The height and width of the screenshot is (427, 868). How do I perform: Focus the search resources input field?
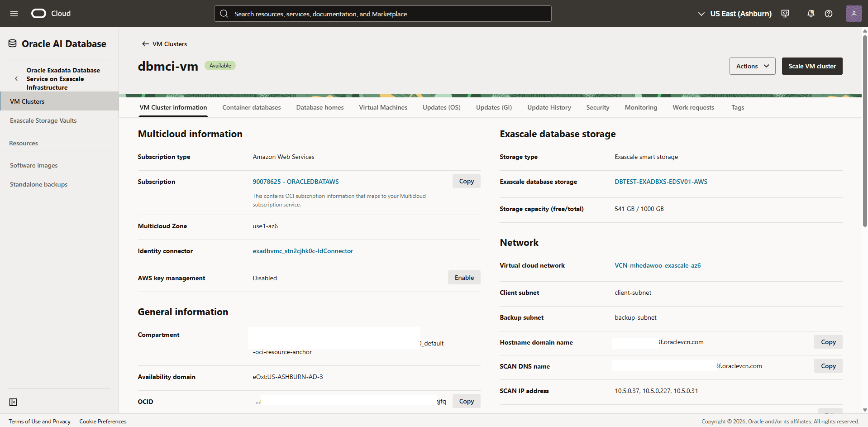(x=383, y=14)
